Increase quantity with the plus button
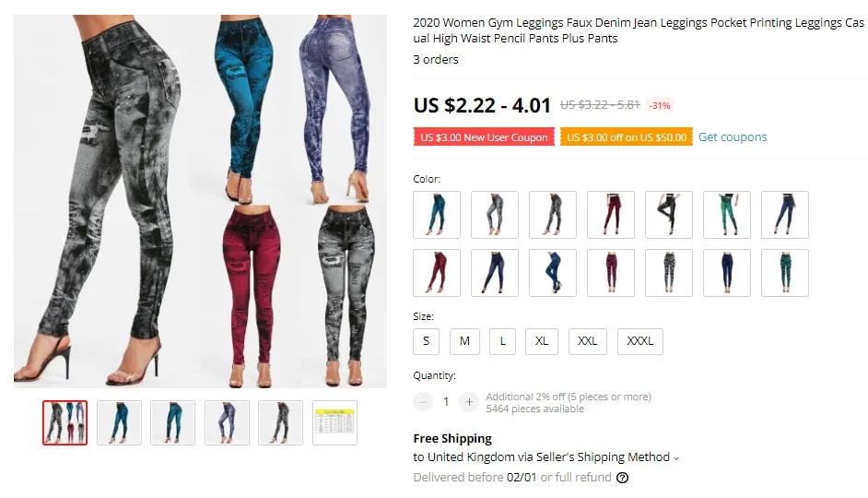This screenshot has width=868, height=498. 469,402
